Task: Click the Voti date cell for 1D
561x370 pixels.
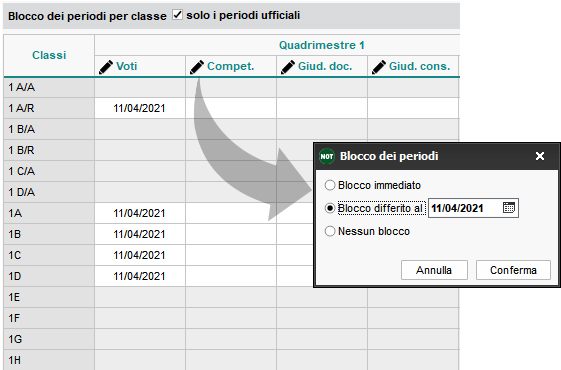Action: pyautogui.click(x=140, y=276)
